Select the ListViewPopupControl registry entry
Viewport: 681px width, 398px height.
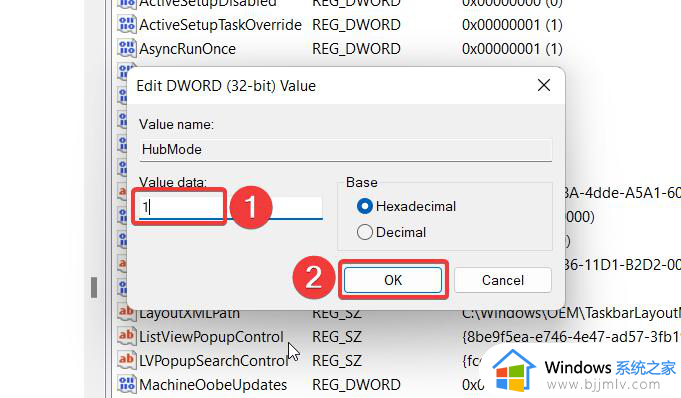tap(211, 337)
